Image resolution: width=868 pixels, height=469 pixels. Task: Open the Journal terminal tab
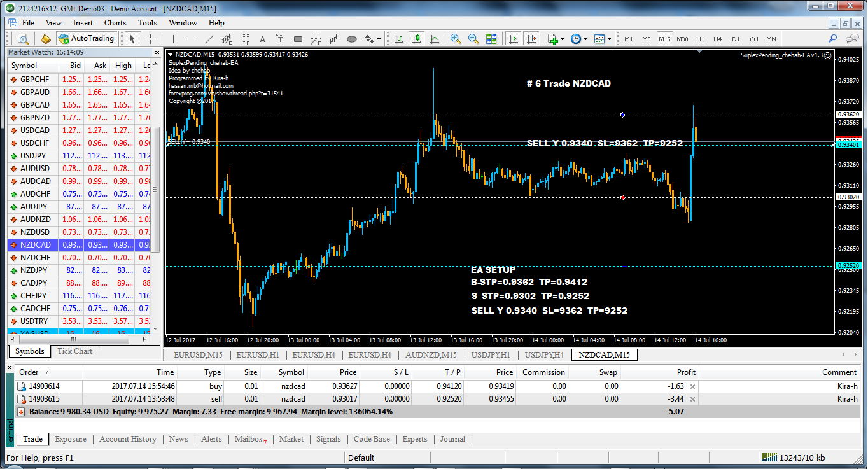click(452, 439)
